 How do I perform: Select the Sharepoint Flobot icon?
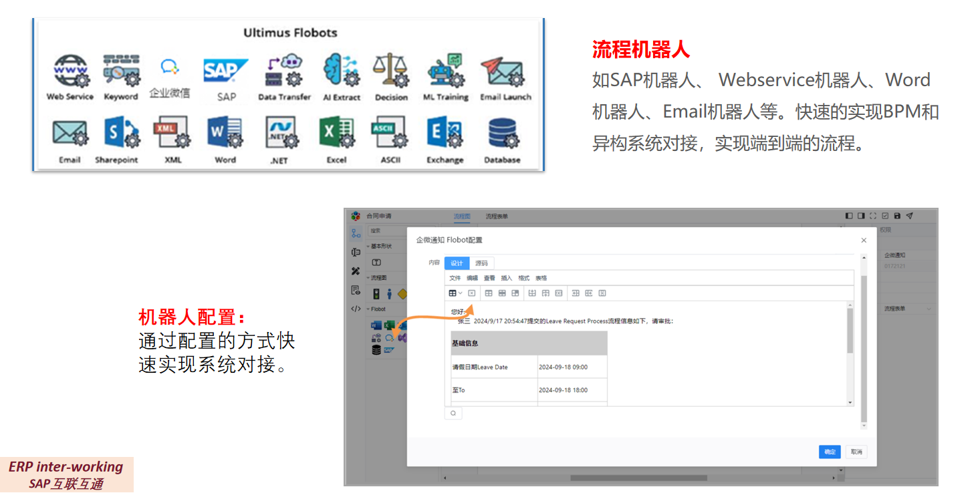(x=122, y=132)
